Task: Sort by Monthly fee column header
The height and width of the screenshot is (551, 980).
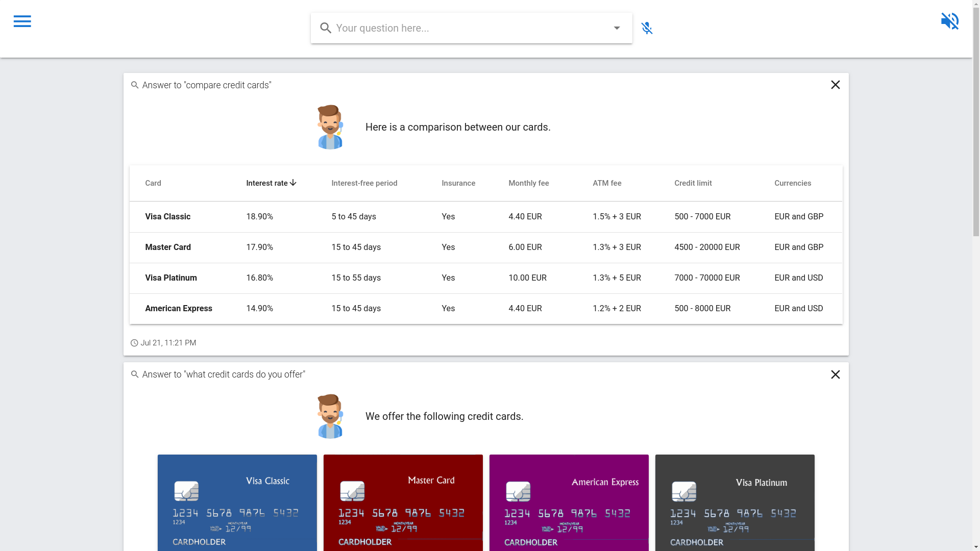Action: [x=528, y=183]
